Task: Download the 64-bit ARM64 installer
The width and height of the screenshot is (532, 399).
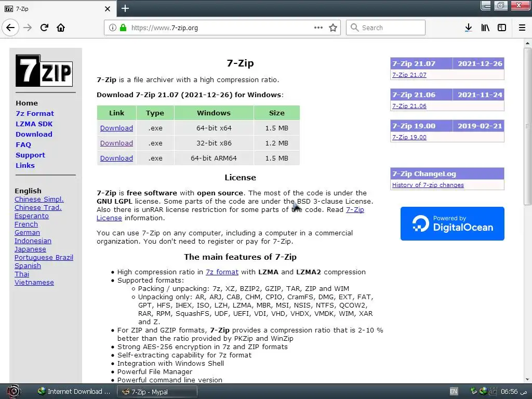Action: coord(116,158)
